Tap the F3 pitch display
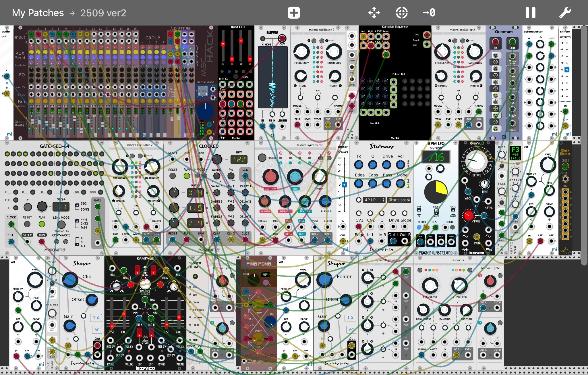The width and height of the screenshot is (588, 375). pyautogui.click(x=515, y=153)
